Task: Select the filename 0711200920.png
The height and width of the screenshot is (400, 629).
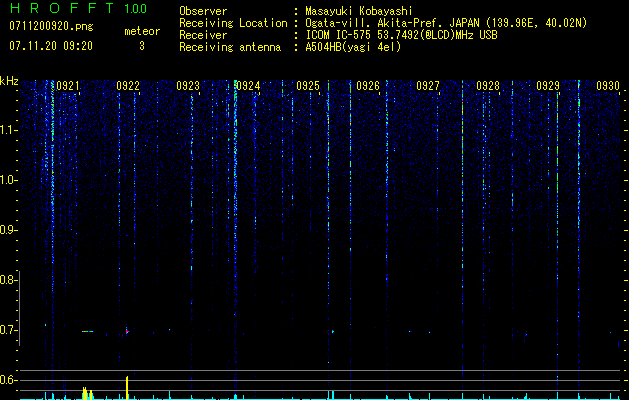Action: click(x=51, y=27)
